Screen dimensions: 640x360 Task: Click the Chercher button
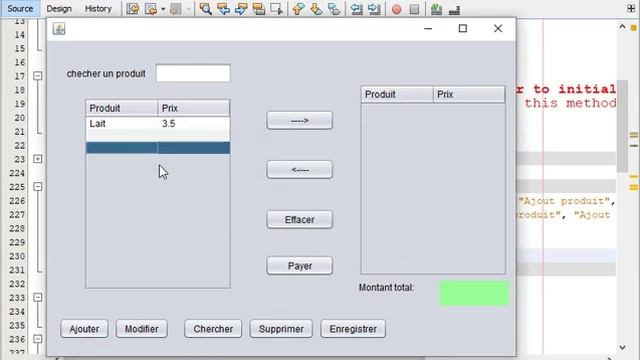click(x=213, y=329)
